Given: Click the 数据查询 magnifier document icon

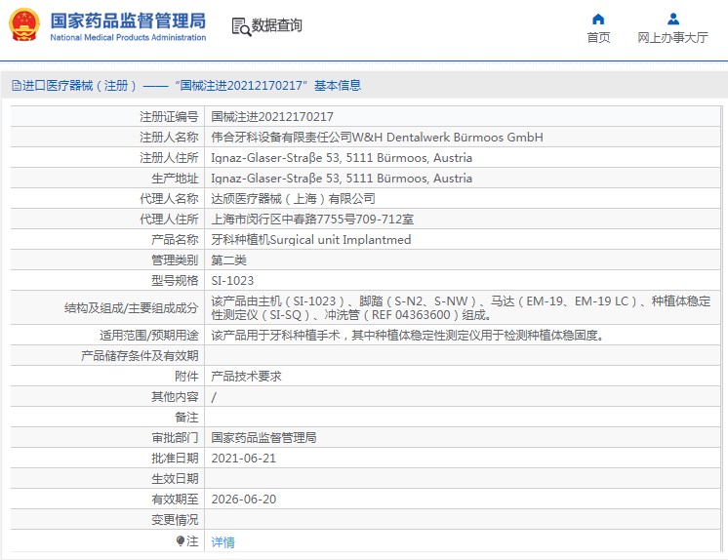Looking at the screenshot, I should pos(241,26).
